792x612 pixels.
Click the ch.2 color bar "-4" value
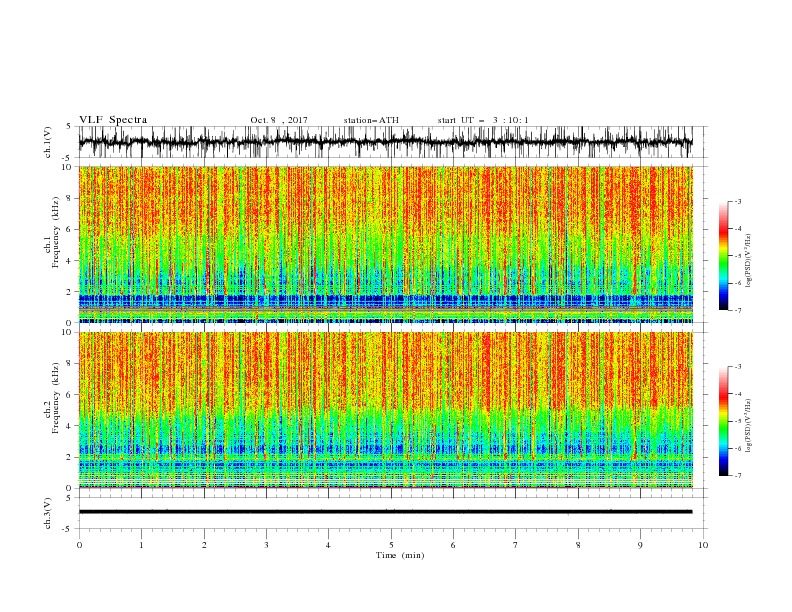coord(737,394)
